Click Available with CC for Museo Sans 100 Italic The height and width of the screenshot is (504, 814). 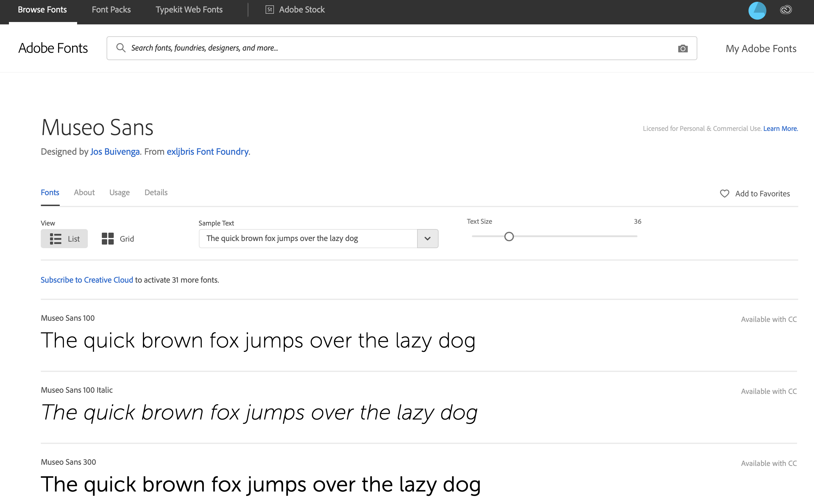tap(769, 391)
